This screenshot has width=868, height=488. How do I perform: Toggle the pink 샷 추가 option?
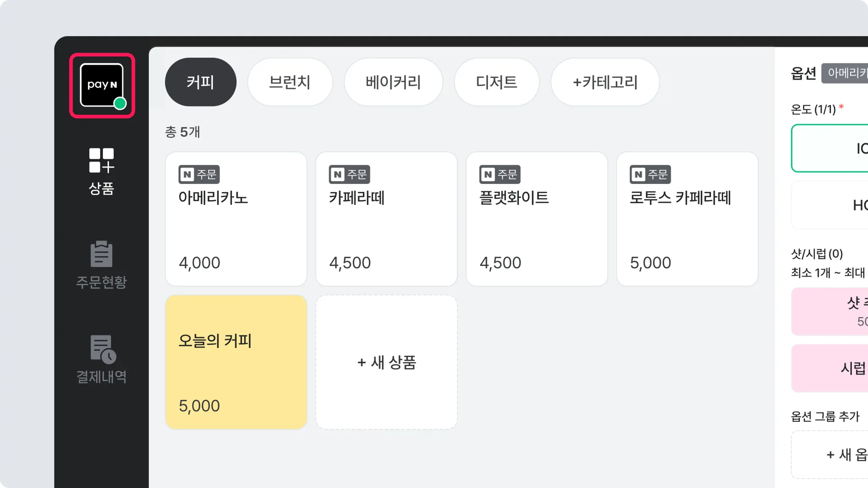pos(831,311)
